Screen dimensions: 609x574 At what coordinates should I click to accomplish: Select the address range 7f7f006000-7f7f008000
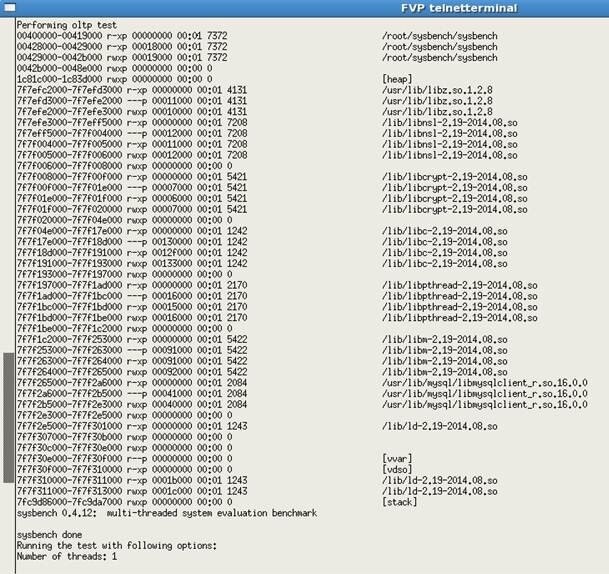click(70, 166)
